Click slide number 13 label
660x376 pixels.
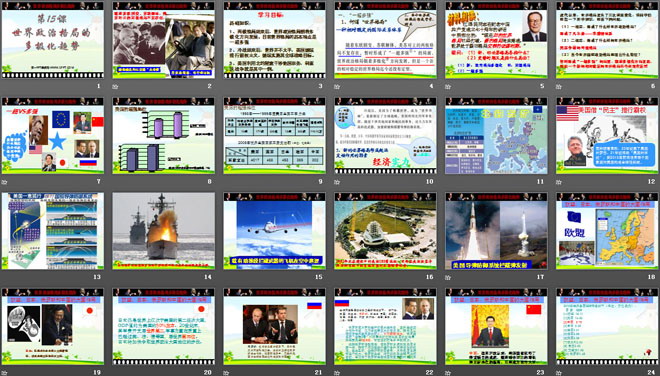point(97,277)
